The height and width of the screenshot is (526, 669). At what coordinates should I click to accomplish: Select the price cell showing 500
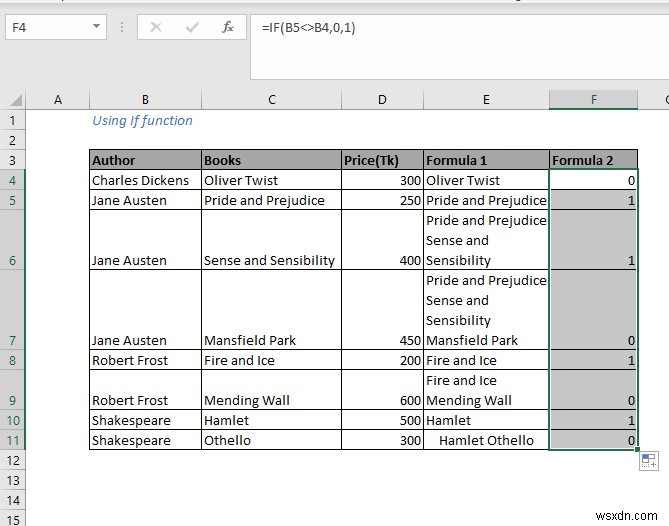point(382,421)
